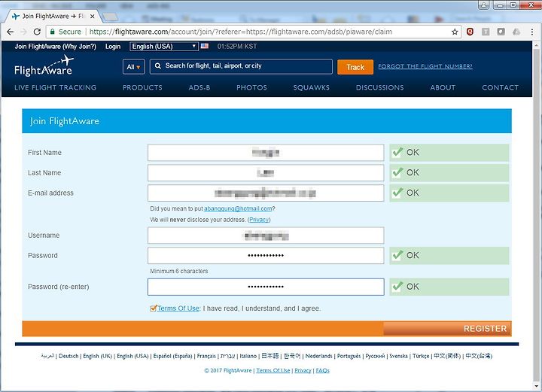Screen dimensions: 542x392
Task: Open the SQUAWKS menu
Action: [311, 88]
